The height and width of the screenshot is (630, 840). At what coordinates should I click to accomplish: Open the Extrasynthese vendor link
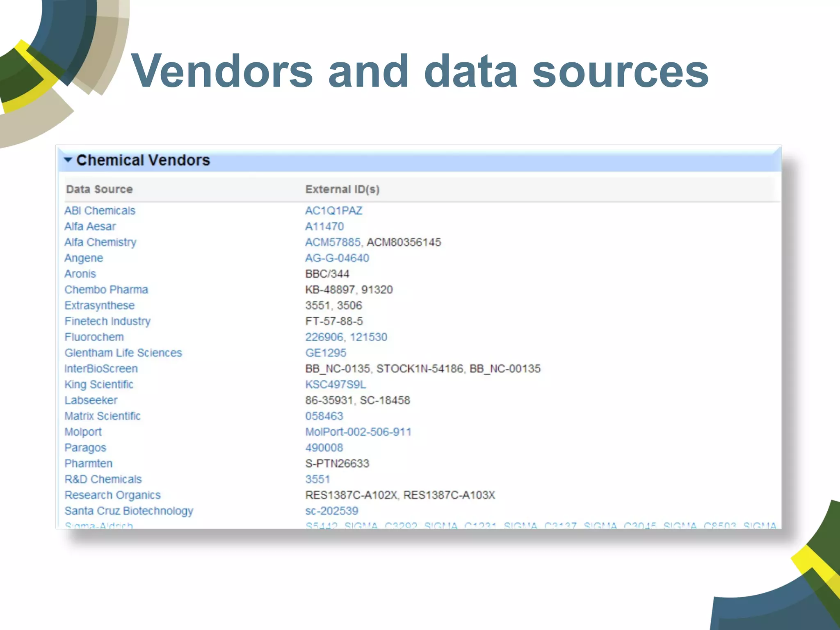click(100, 306)
